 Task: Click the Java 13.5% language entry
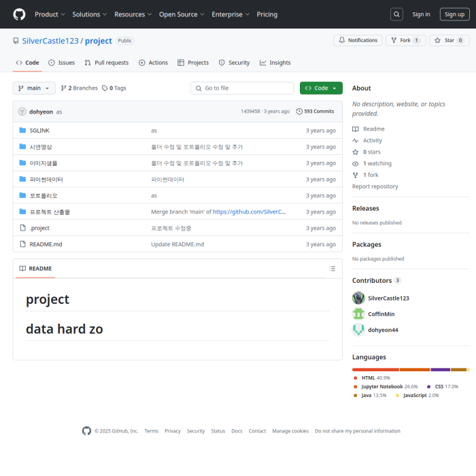click(370, 395)
